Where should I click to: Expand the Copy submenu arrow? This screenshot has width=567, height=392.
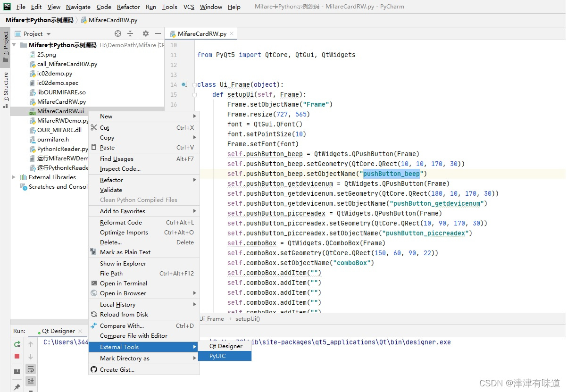click(x=194, y=137)
